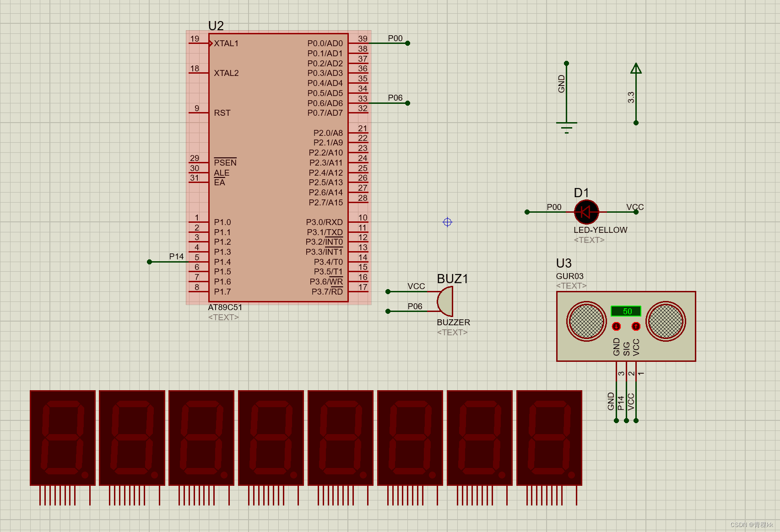Click the LED-YELLOW part name text

tap(601, 230)
